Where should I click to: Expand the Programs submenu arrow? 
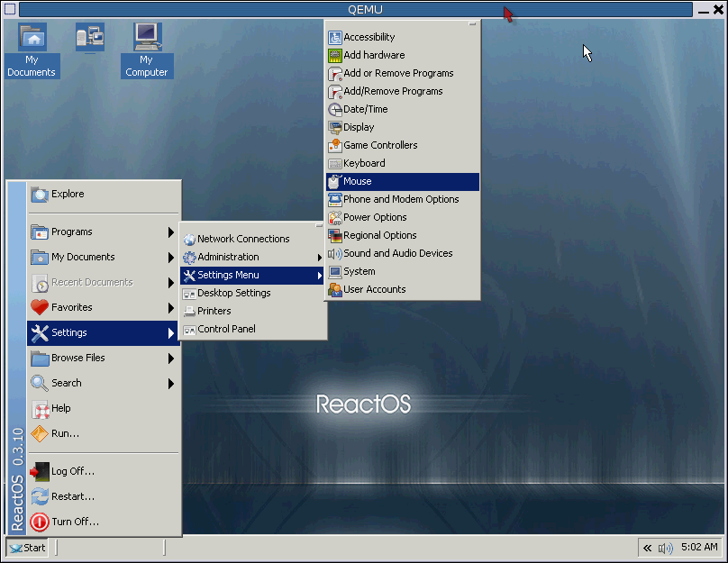[x=171, y=232]
